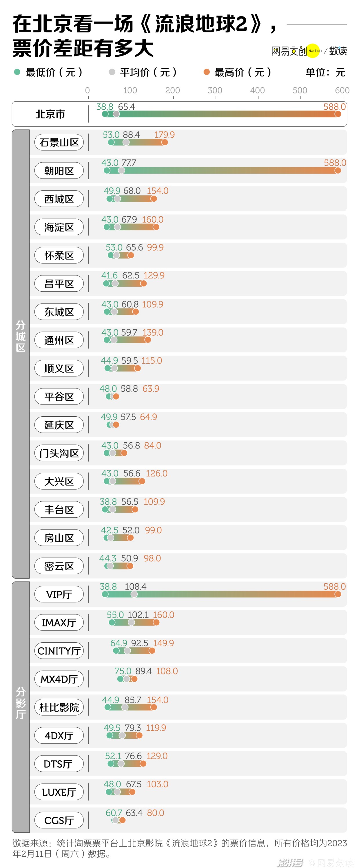
Task: Choose the VIP厅 hall label
Action: point(59,594)
